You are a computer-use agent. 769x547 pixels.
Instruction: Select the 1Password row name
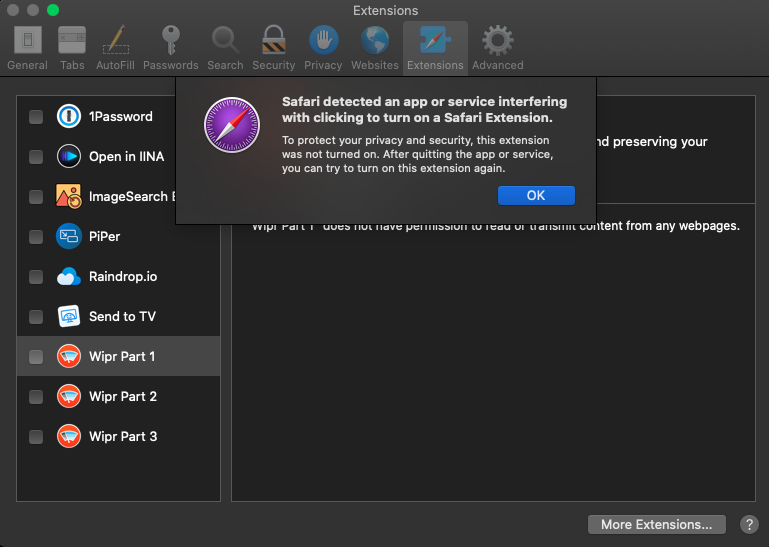(121, 117)
